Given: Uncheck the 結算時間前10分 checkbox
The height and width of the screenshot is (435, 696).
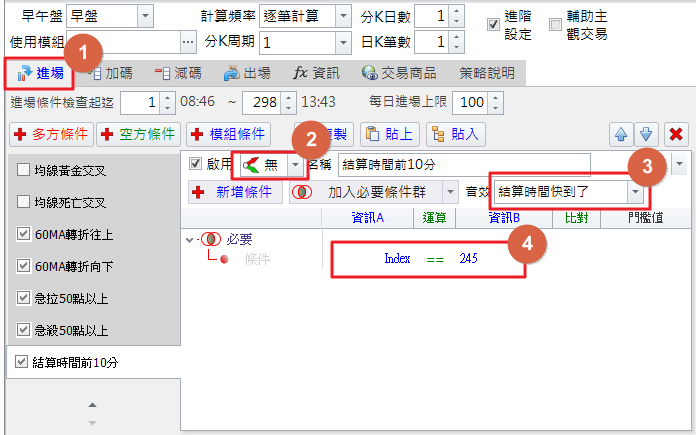Looking at the screenshot, I should coord(21,361).
